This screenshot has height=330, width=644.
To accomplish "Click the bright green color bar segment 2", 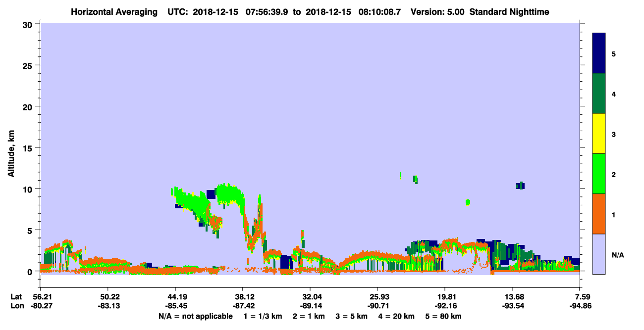I will (x=599, y=174).
